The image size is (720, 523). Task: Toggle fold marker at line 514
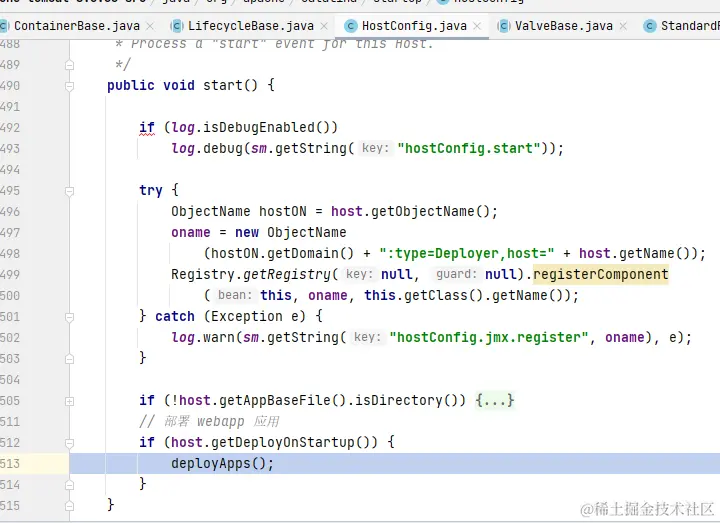point(69,485)
